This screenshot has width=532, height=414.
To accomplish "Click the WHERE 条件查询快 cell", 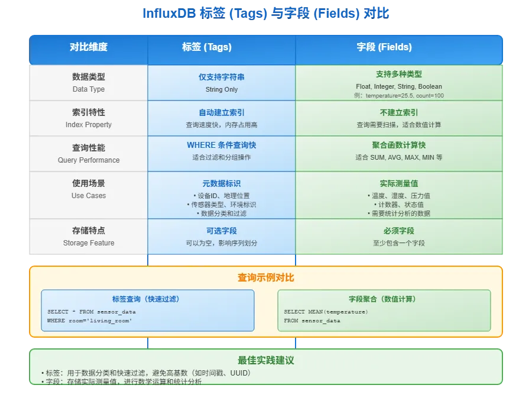I will (221, 151).
